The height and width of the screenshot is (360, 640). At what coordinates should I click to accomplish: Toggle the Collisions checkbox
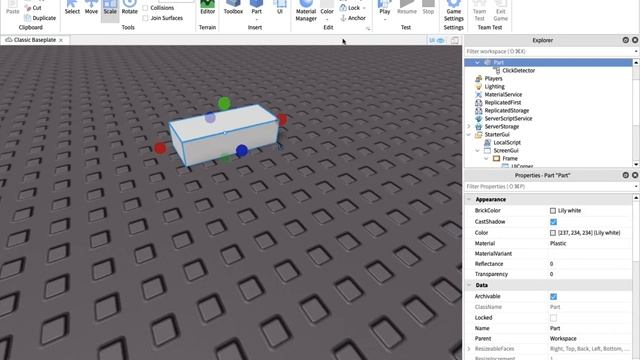click(x=145, y=8)
